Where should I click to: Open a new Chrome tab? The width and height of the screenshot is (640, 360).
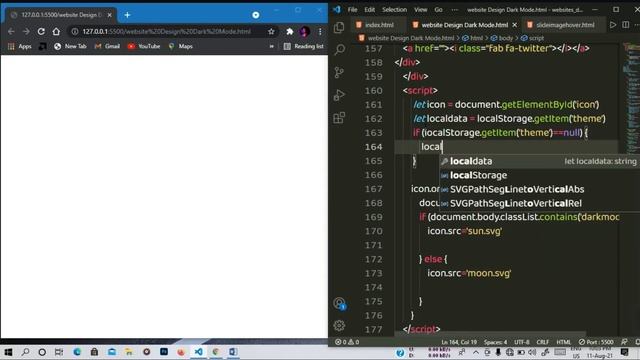[x=127, y=15]
